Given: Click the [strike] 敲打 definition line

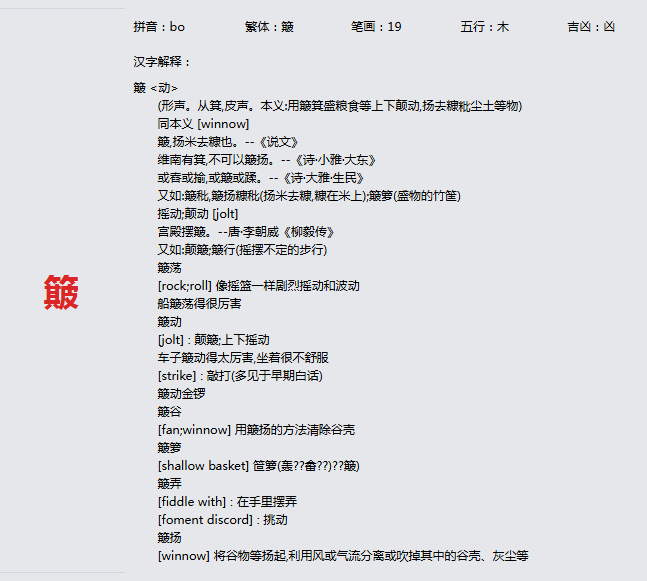Looking at the screenshot, I should (x=240, y=376).
